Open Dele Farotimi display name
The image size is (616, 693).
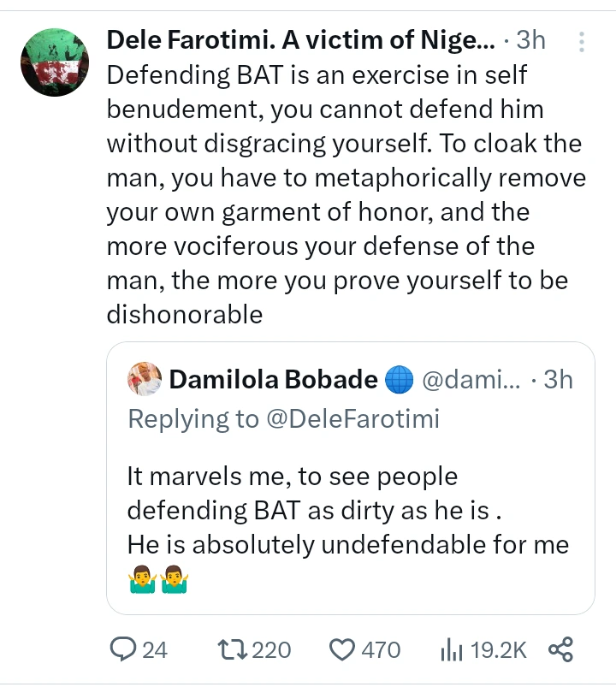click(301, 39)
